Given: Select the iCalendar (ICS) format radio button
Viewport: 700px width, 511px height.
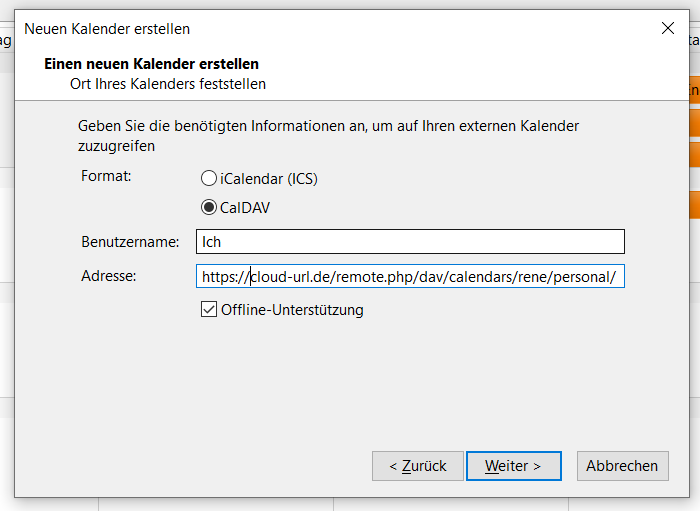Looking at the screenshot, I should pos(209,179).
